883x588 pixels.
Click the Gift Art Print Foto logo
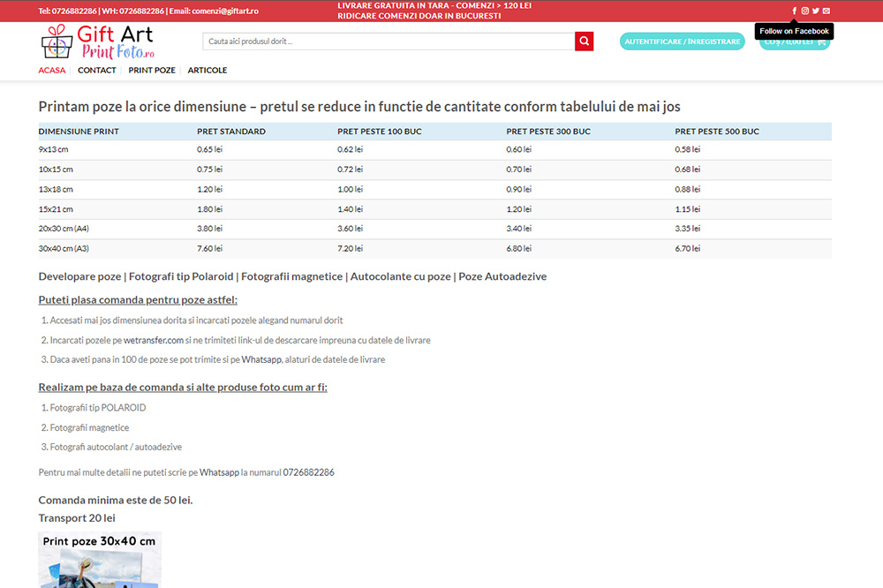point(97,41)
